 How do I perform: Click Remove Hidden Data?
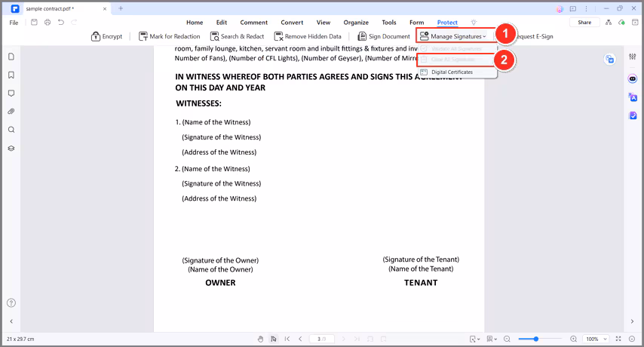tap(308, 36)
